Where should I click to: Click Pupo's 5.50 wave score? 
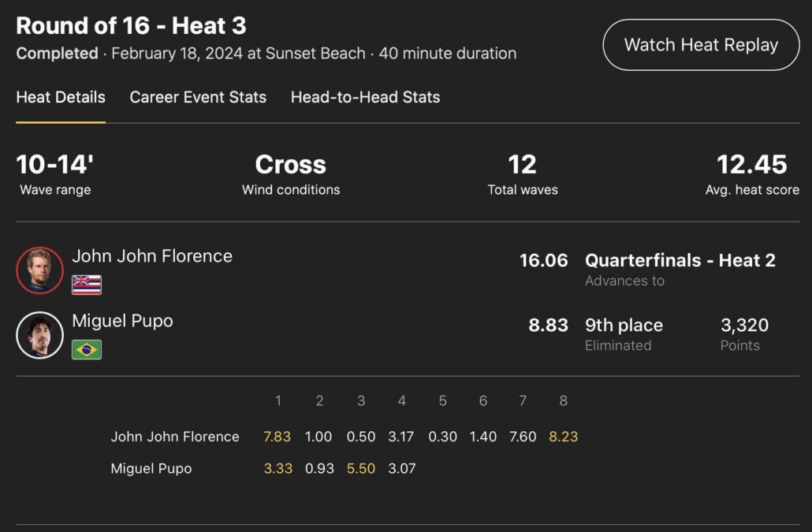(360, 469)
